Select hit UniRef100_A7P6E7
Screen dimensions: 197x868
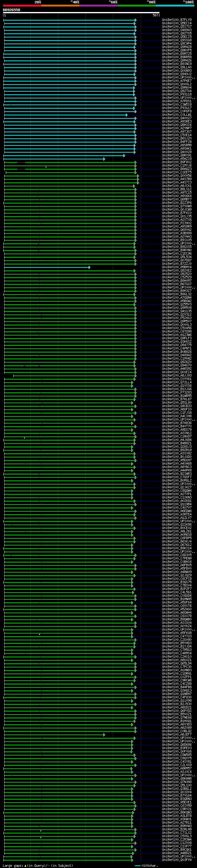point(177,81)
